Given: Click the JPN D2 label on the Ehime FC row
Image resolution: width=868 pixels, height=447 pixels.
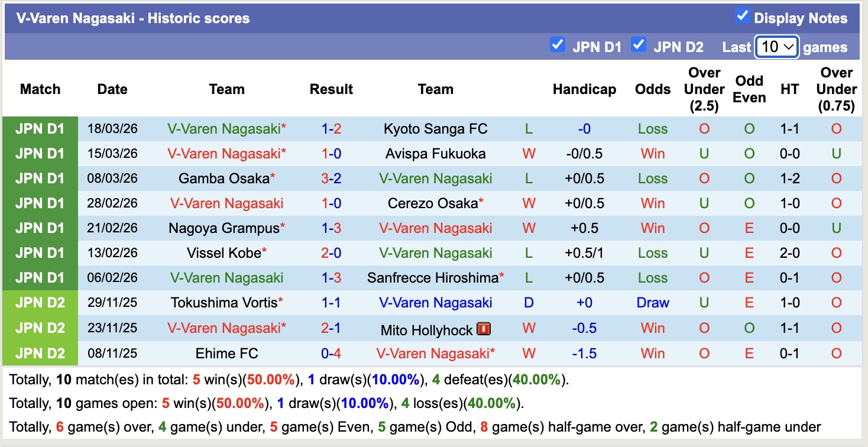Looking at the screenshot, I should (40, 353).
